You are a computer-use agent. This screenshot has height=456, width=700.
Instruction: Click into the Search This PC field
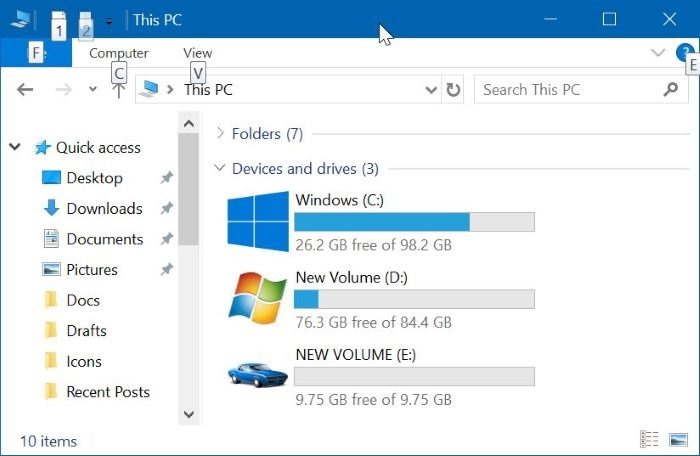tap(580, 89)
